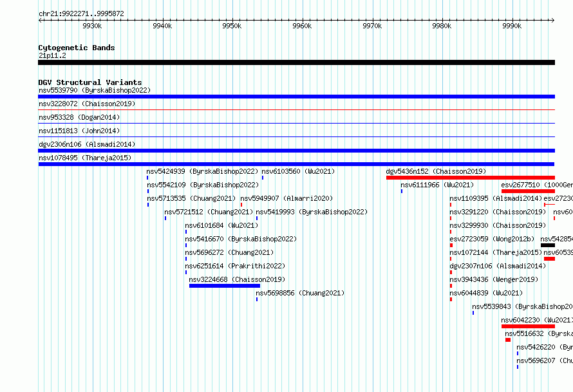573x392 pixels.
Task: Click the black 21p11.2 cytogenetic band bar
Action: (x=296, y=62)
